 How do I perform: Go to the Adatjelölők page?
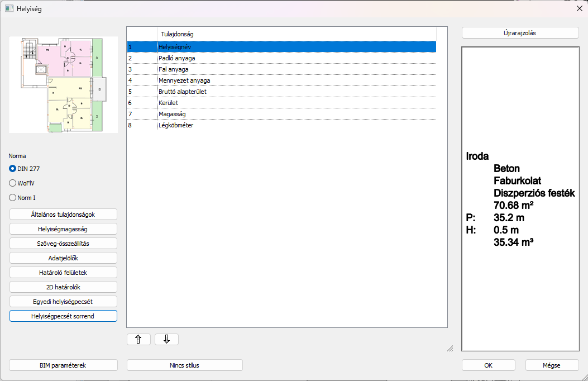63,258
